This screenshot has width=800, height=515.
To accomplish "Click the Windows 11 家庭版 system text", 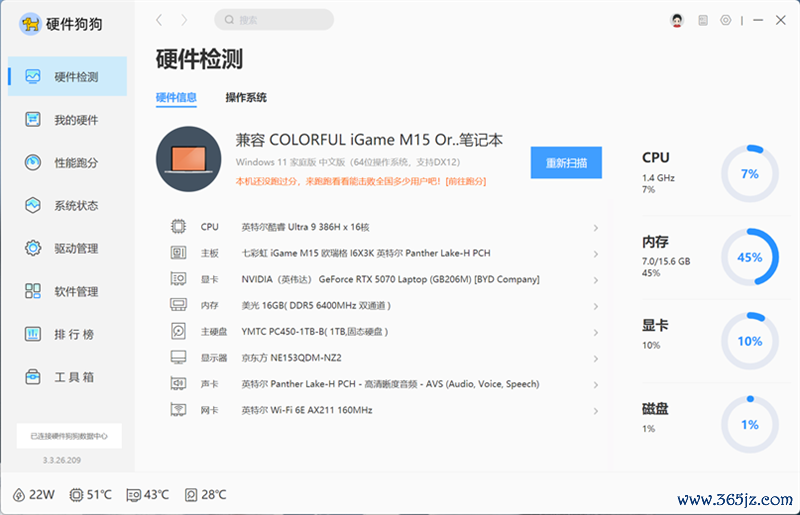I will coord(348,162).
